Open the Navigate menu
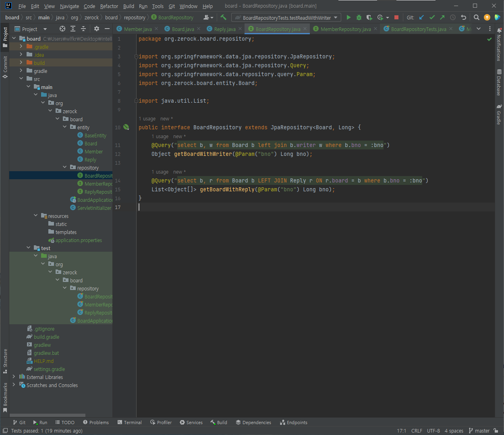The image size is (504, 435). 69,6
